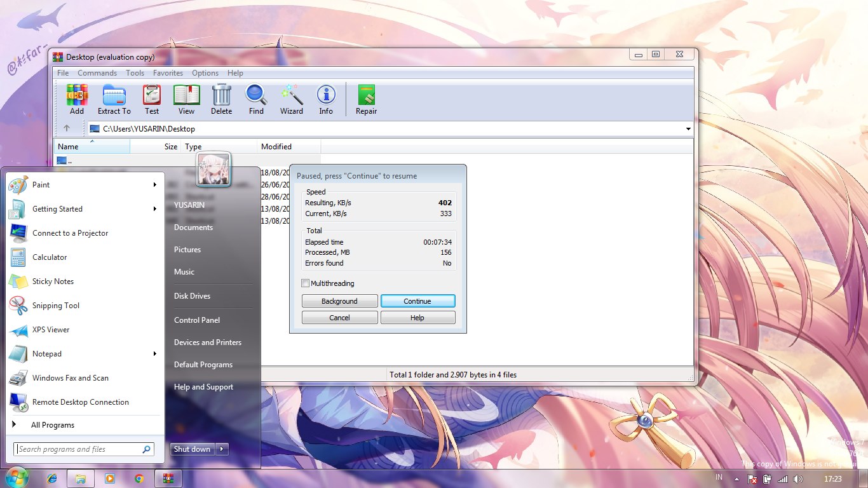This screenshot has height=488, width=868.
Task: Open the Wizard wand icon
Action: tap(292, 95)
